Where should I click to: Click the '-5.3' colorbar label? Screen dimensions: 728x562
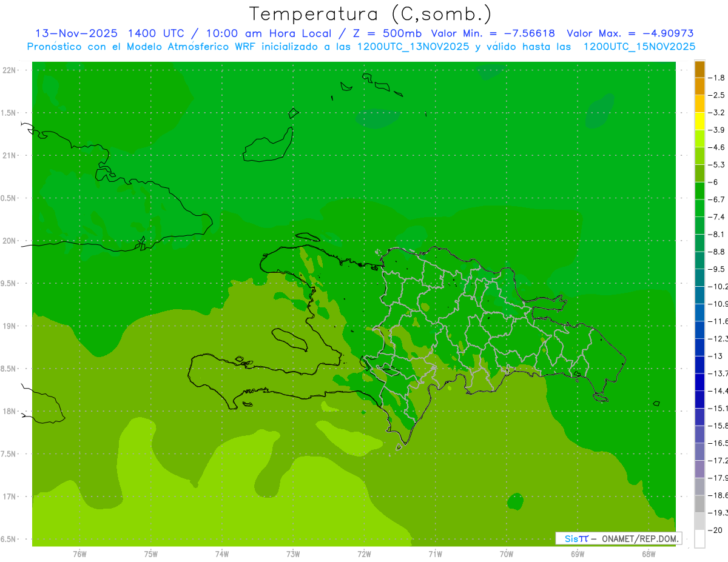pos(717,164)
